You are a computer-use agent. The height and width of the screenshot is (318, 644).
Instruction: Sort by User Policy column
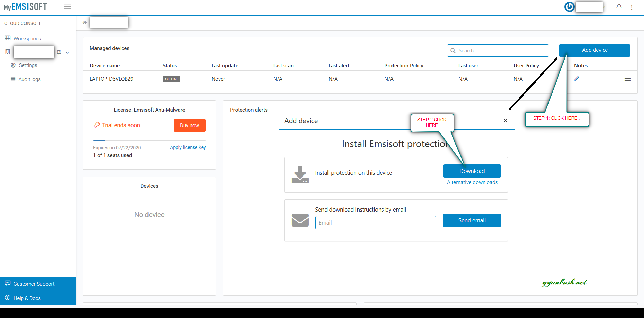526,66
